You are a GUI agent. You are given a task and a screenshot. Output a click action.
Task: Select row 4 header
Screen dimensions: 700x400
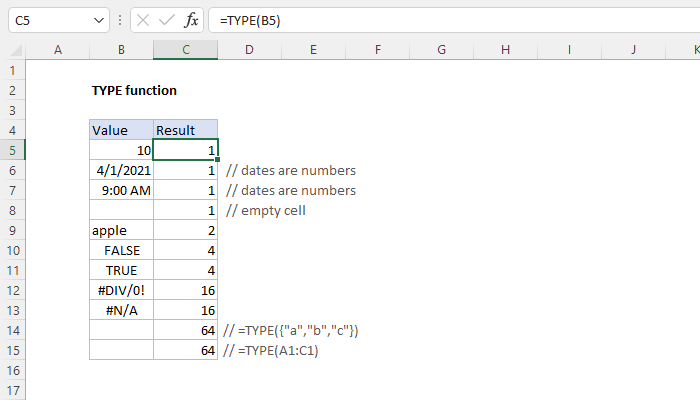click(x=12, y=130)
